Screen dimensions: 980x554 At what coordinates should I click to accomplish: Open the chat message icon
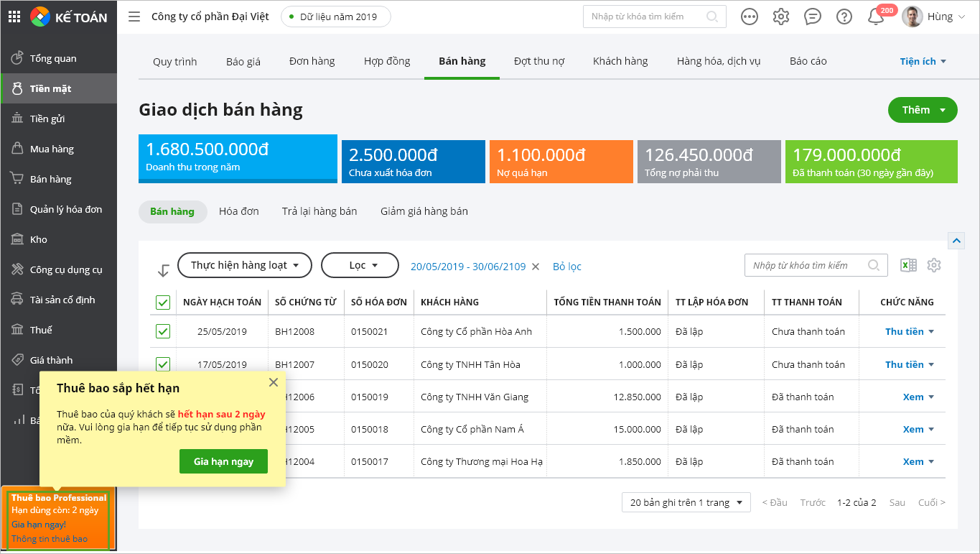point(813,17)
